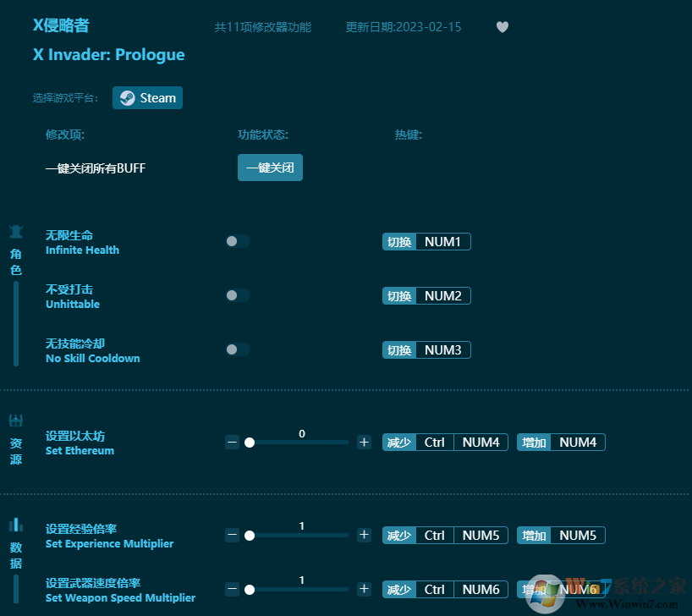Click plus icon for Weapon Speed Multiplier
The width and height of the screenshot is (692, 616).
pos(364,589)
